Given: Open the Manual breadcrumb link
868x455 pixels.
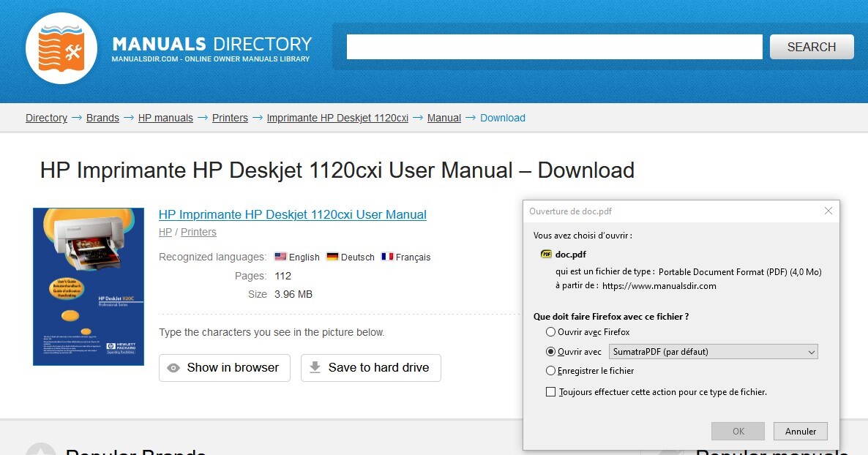Looking at the screenshot, I should 444,118.
